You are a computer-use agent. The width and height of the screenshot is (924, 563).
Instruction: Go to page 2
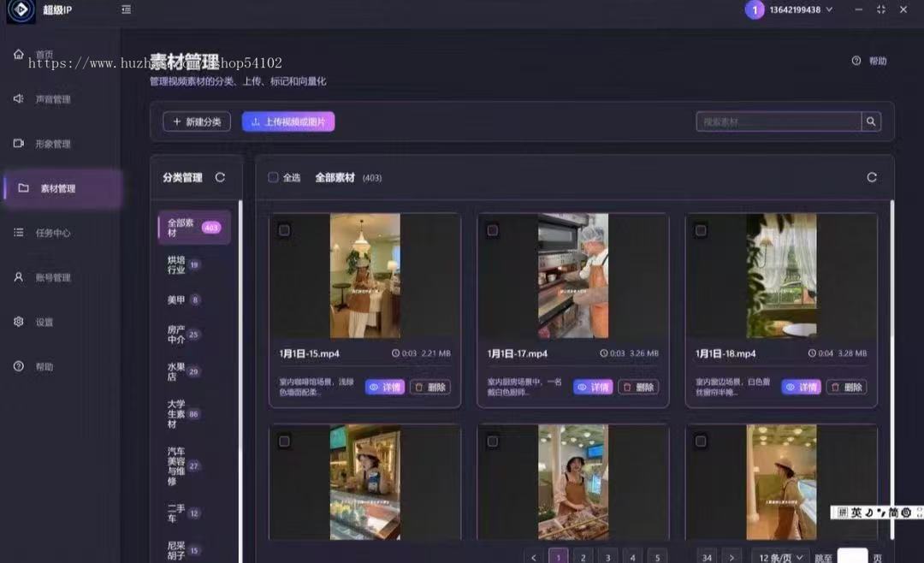click(583, 557)
